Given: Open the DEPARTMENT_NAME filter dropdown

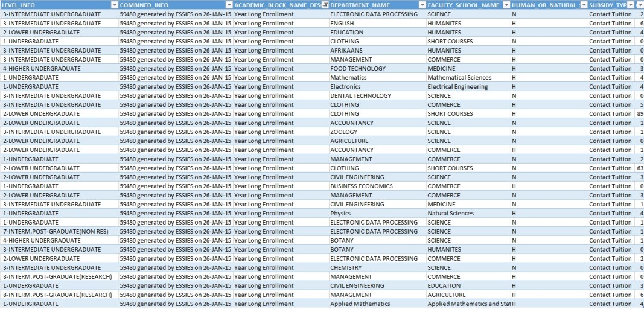Looking at the screenshot, I should click(421, 5).
